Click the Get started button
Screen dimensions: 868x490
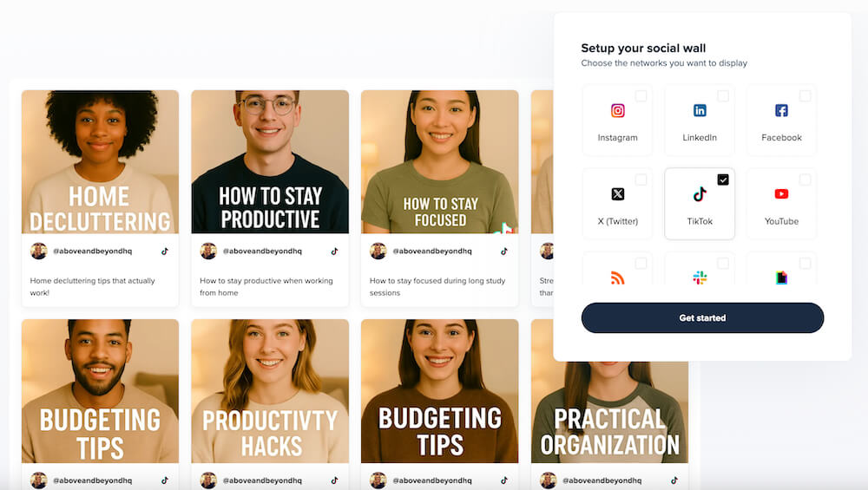702,318
